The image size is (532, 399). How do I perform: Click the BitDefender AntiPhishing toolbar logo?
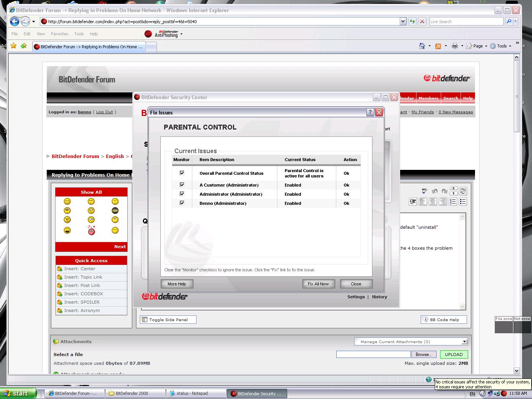click(x=161, y=34)
